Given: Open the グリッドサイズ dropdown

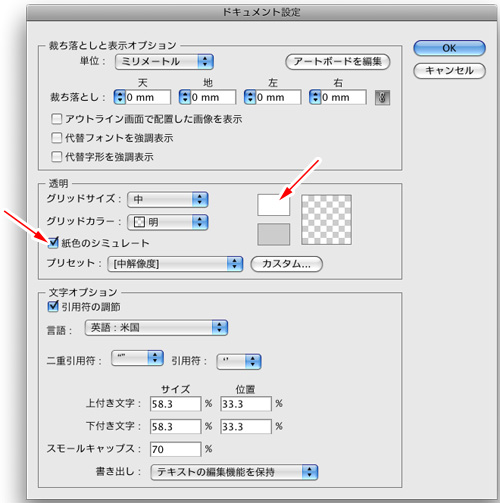Looking at the screenshot, I should (168, 199).
